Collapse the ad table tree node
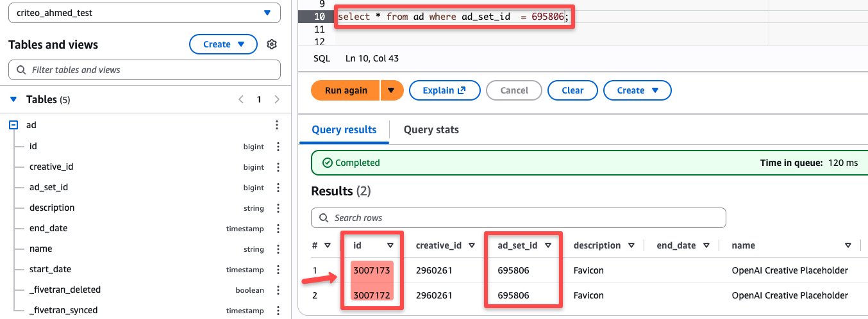Viewport: 868px width, 319px height. [x=13, y=126]
